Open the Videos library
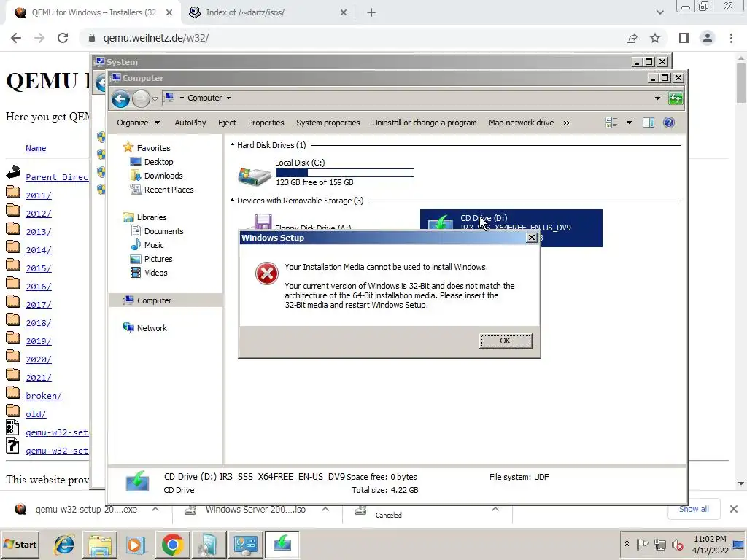This screenshot has height=560, width=747. coord(156,273)
